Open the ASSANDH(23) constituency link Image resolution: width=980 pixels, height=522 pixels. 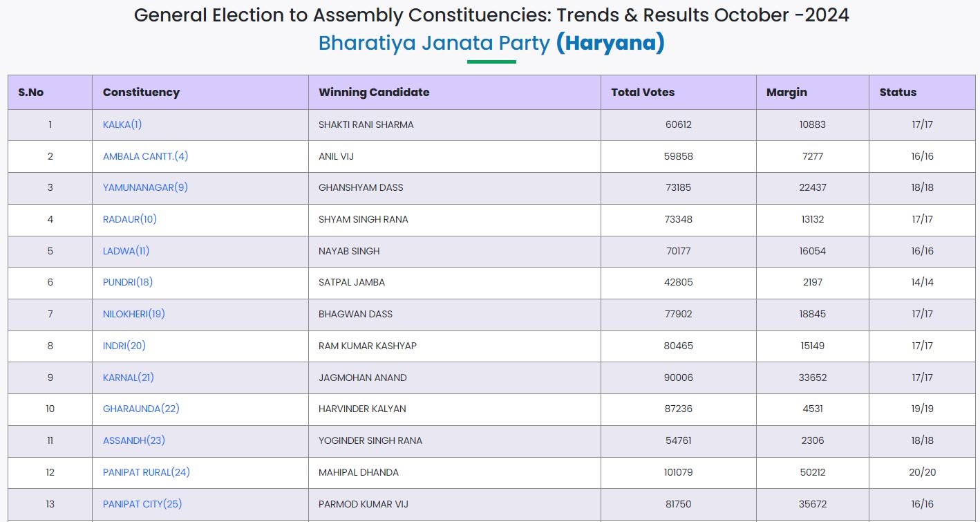click(x=134, y=440)
